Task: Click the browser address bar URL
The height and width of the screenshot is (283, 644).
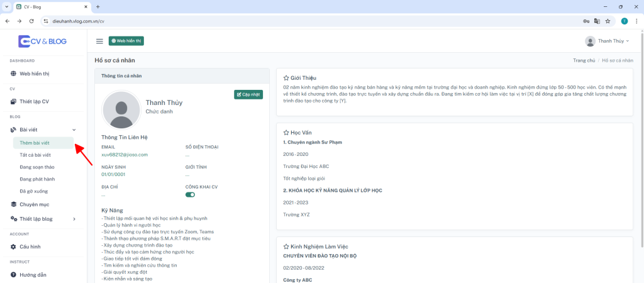Action: [79, 21]
